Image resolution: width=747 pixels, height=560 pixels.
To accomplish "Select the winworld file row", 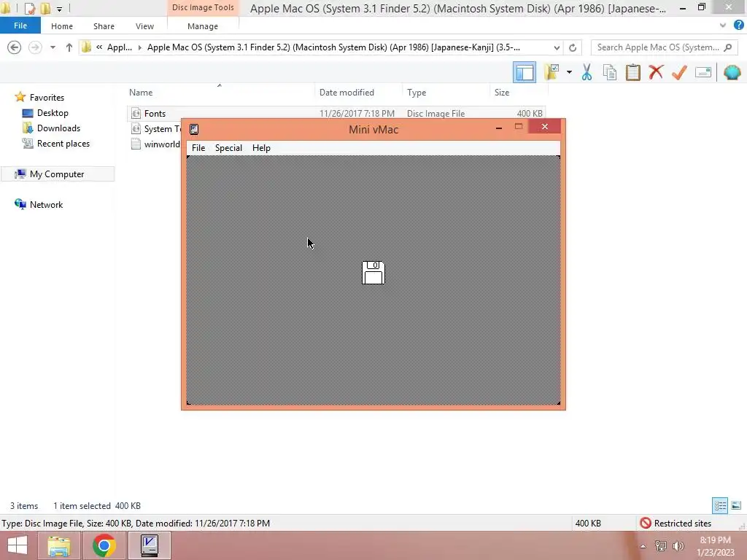I will 156,144.
